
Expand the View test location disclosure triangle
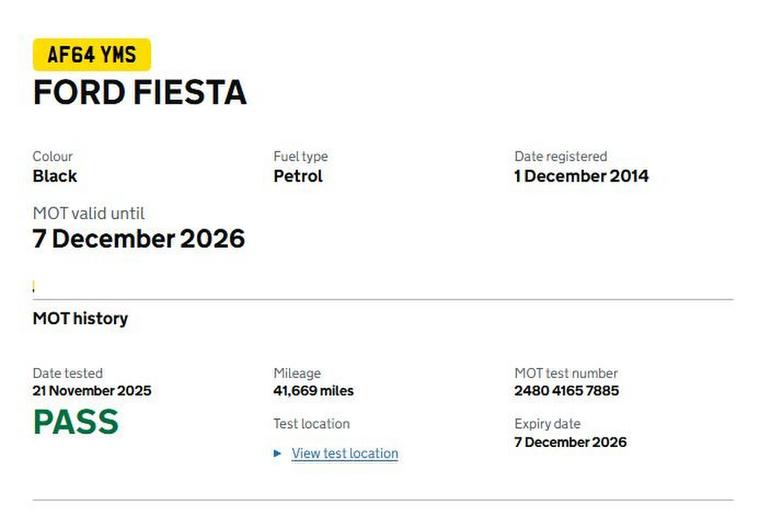click(x=277, y=454)
